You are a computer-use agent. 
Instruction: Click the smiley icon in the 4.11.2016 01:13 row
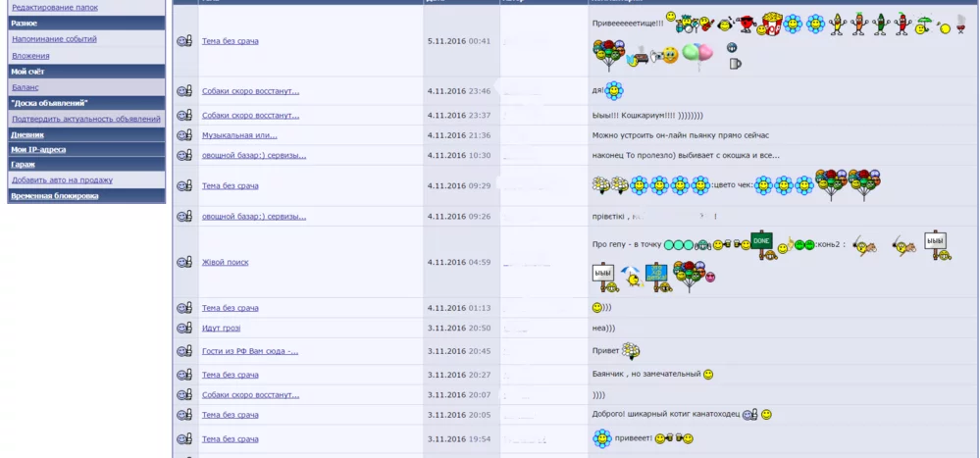(x=184, y=308)
